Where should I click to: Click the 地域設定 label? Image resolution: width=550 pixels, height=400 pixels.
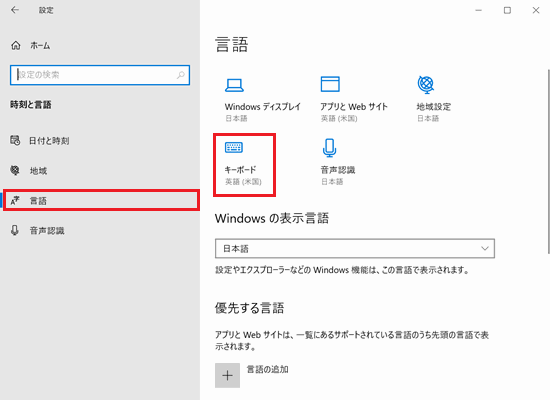434,107
